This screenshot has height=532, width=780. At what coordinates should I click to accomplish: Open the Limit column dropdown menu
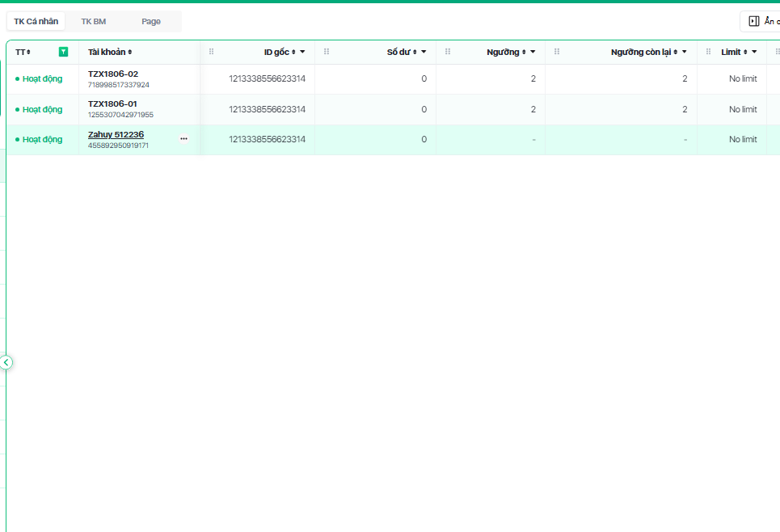point(754,52)
